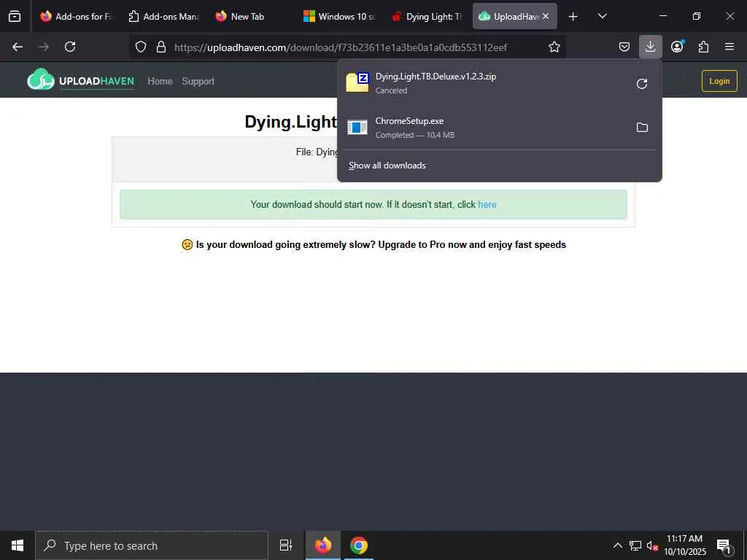Open Firefox View tab list icon
The image size is (747, 560).
tap(15, 16)
